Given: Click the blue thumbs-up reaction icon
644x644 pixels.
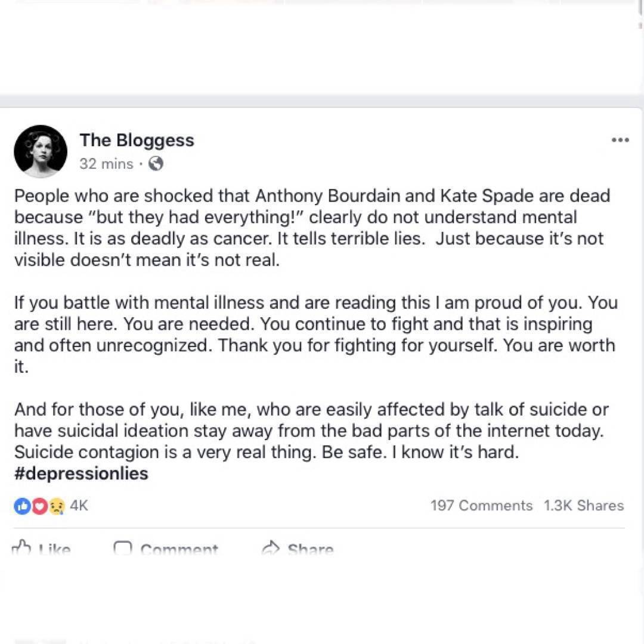Looking at the screenshot, I should pos(22,506).
